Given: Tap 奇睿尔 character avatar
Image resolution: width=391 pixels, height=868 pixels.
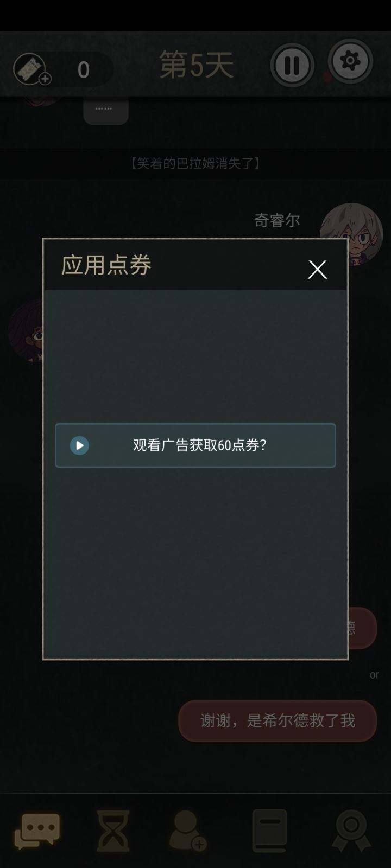Looking at the screenshot, I should click(351, 234).
